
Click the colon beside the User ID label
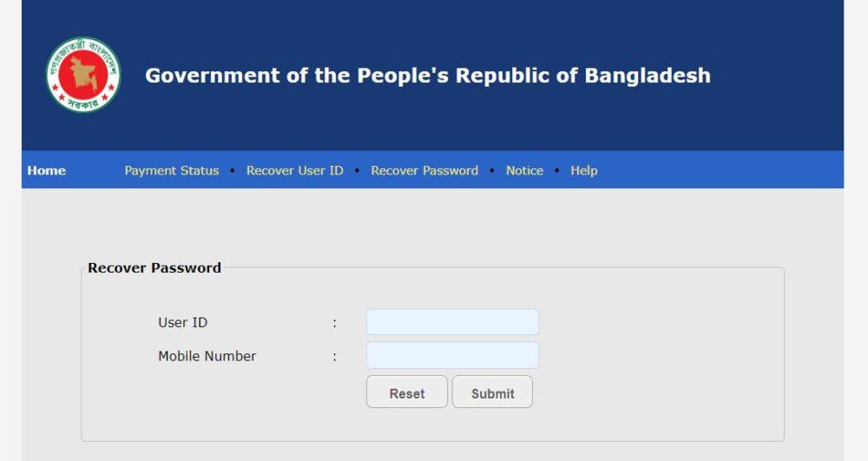click(334, 324)
